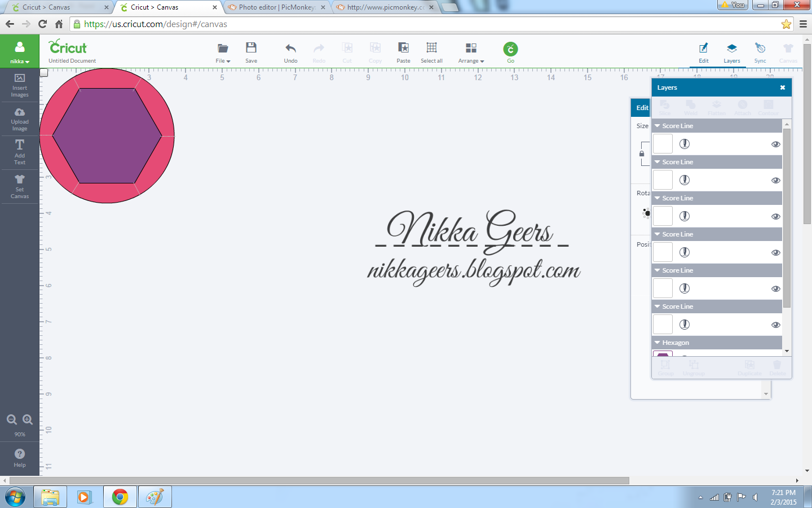Click the volume icon in system tray
812x508 pixels.
click(756, 497)
